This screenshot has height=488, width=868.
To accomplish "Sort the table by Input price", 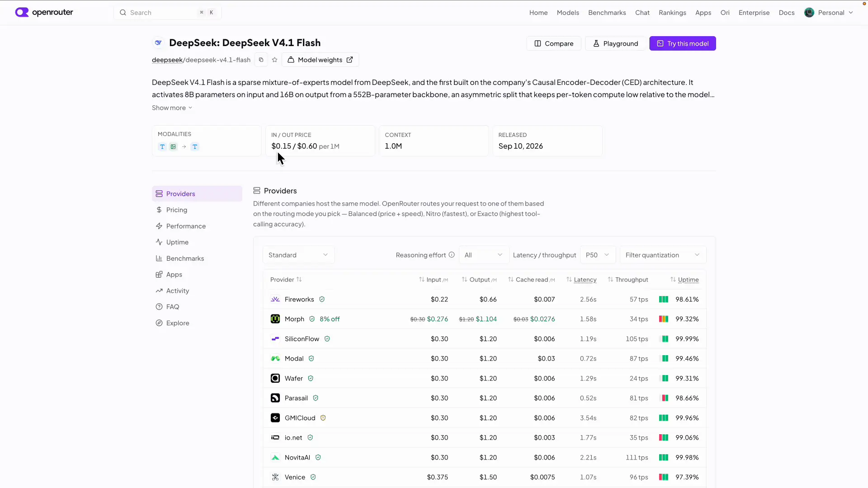I will click(x=434, y=280).
